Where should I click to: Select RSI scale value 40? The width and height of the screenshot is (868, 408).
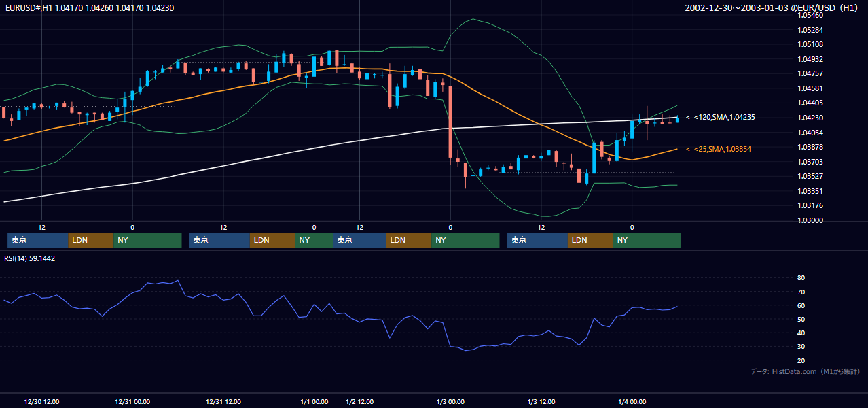point(801,333)
